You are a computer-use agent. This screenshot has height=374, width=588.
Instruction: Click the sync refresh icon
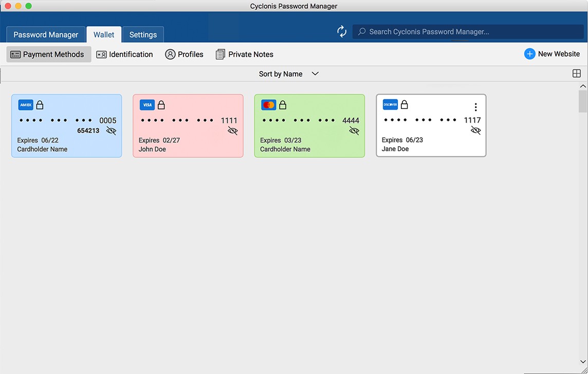[x=342, y=31]
